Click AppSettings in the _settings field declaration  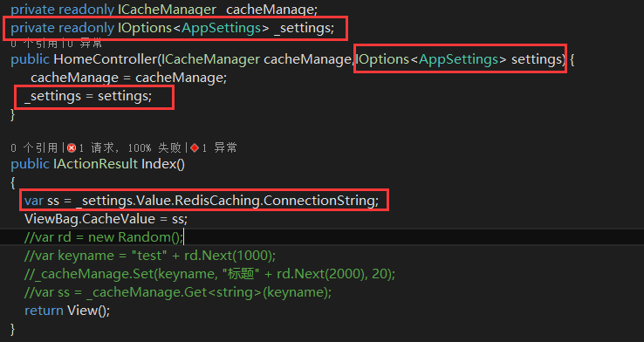[222, 28]
